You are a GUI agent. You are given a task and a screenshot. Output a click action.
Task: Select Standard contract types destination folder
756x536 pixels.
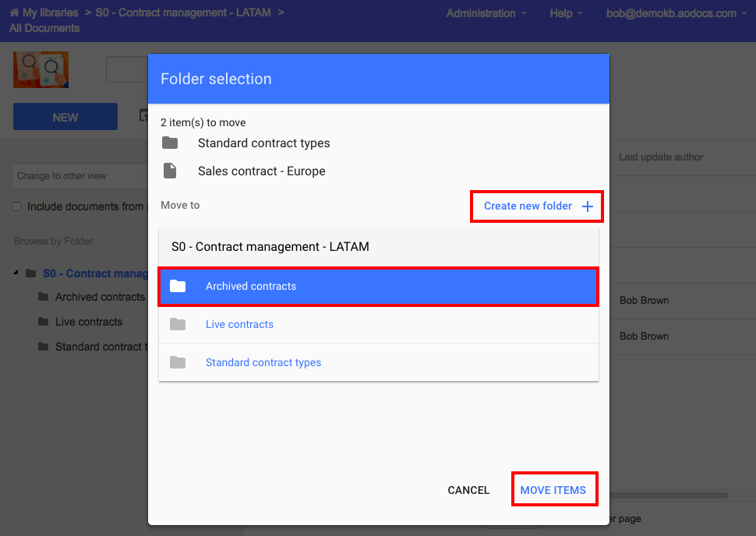click(263, 362)
